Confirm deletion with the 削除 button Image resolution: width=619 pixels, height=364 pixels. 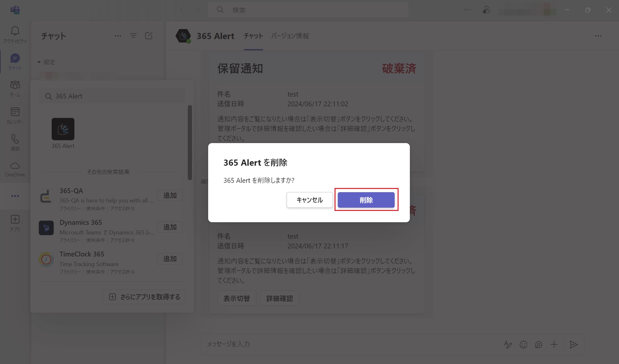click(x=366, y=200)
